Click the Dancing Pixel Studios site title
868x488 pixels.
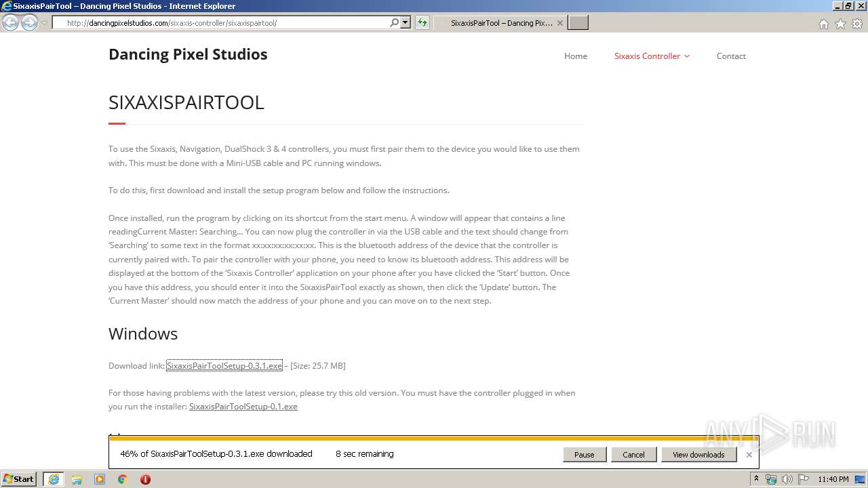click(x=188, y=54)
